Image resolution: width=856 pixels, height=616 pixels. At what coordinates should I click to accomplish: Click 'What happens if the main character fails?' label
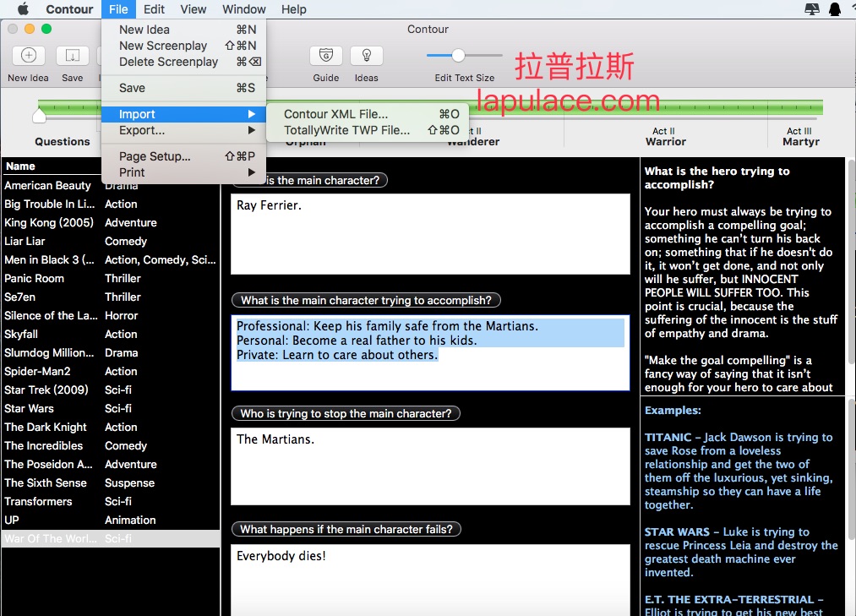[346, 529]
